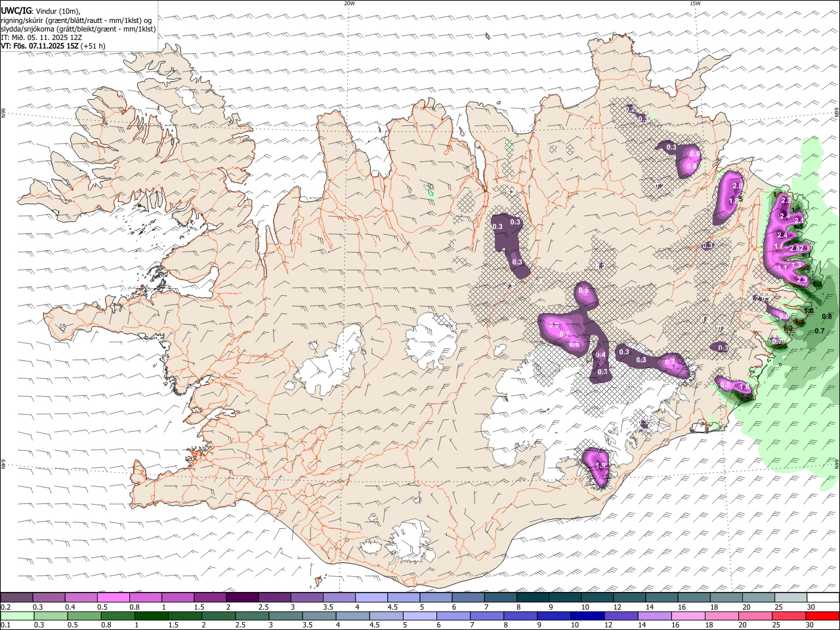
Task: Click the '2.82' precipitation value near the east coast
Action: [797, 248]
